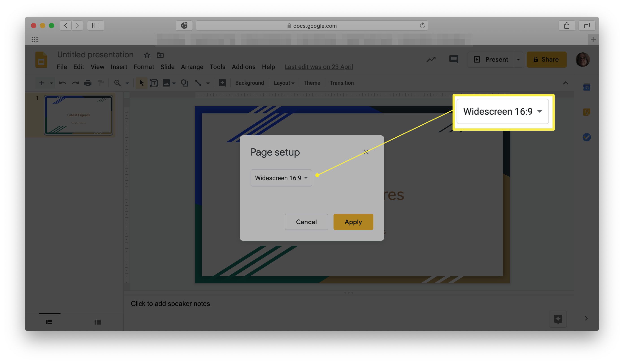Click the Apply button in Page setup
The image size is (624, 364).
pyautogui.click(x=353, y=222)
